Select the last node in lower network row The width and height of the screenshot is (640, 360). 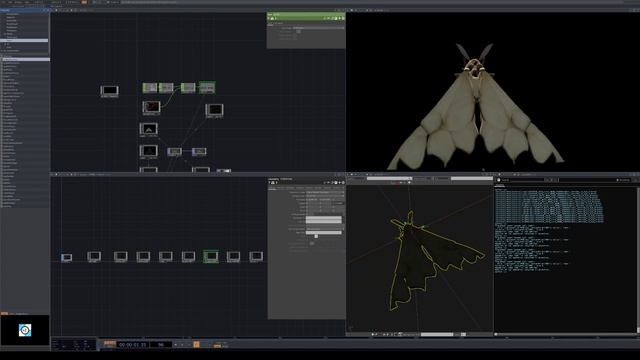point(256,256)
